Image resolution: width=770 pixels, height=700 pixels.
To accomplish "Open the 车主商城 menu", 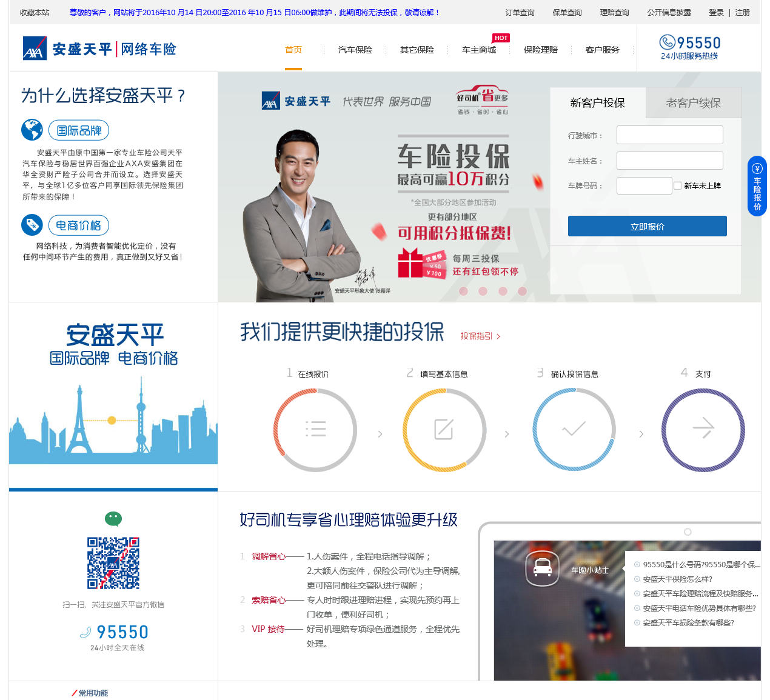I will pyautogui.click(x=479, y=50).
